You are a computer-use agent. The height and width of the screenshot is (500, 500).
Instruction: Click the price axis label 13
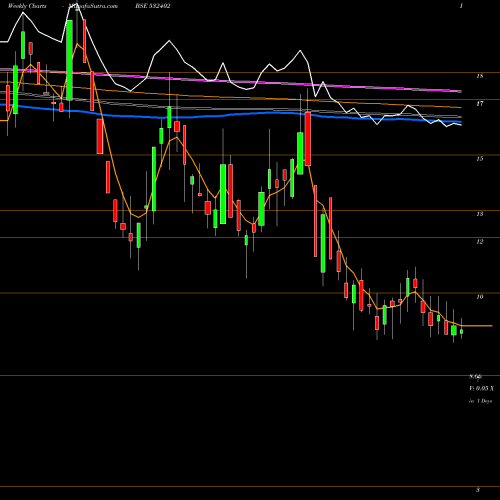(480, 214)
